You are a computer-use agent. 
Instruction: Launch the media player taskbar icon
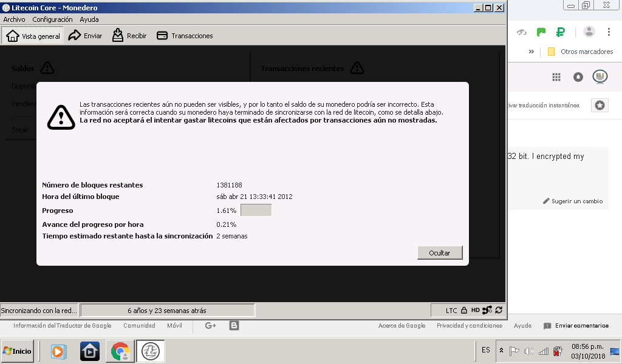click(x=58, y=351)
